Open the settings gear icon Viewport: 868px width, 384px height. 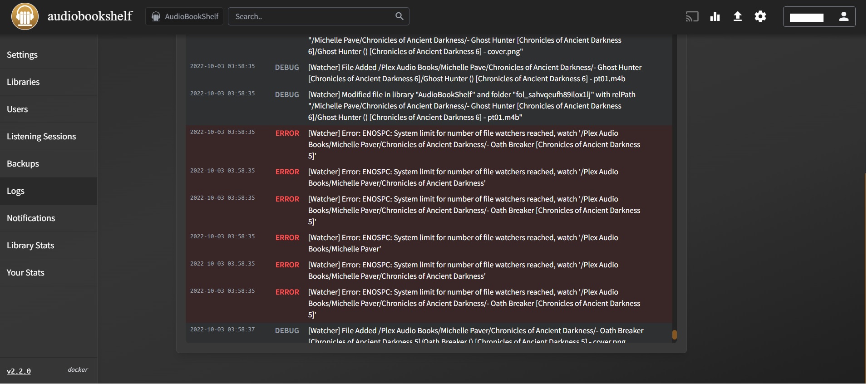[x=760, y=17]
